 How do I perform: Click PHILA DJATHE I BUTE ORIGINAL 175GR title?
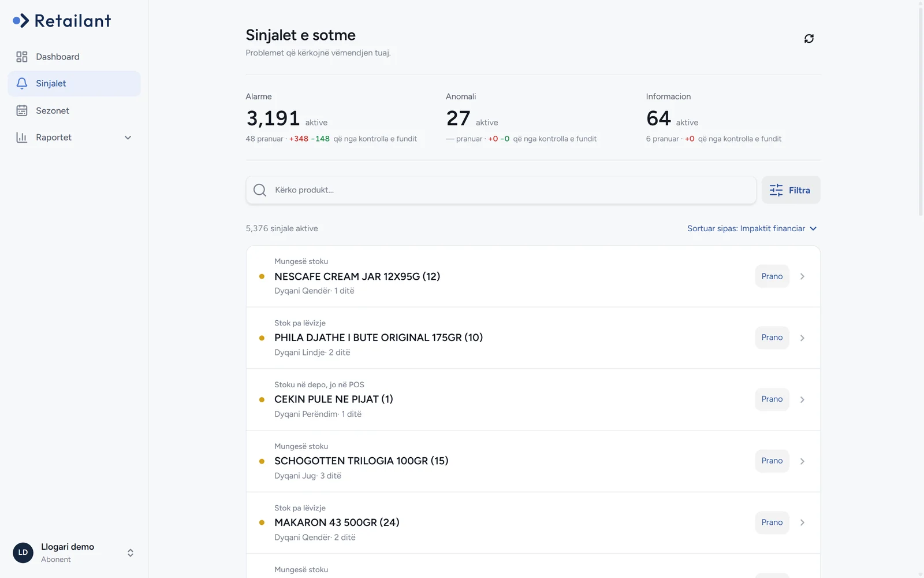[x=378, y=338]
